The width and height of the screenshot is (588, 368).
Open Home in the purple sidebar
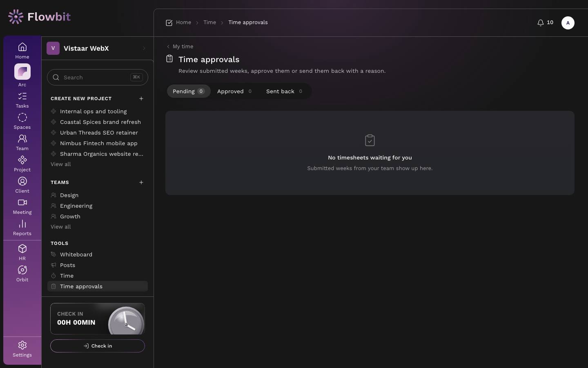[x=22, y=51]
